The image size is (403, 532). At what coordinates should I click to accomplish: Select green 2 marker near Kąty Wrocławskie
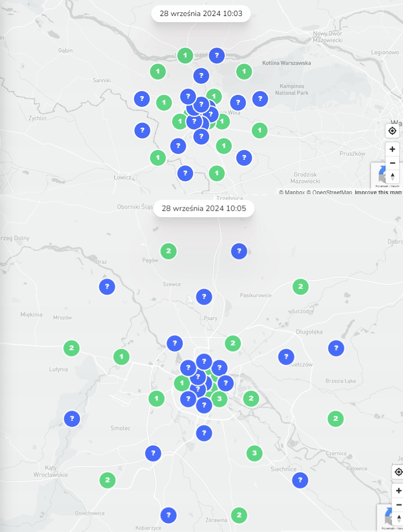click(x=107, y=480)
